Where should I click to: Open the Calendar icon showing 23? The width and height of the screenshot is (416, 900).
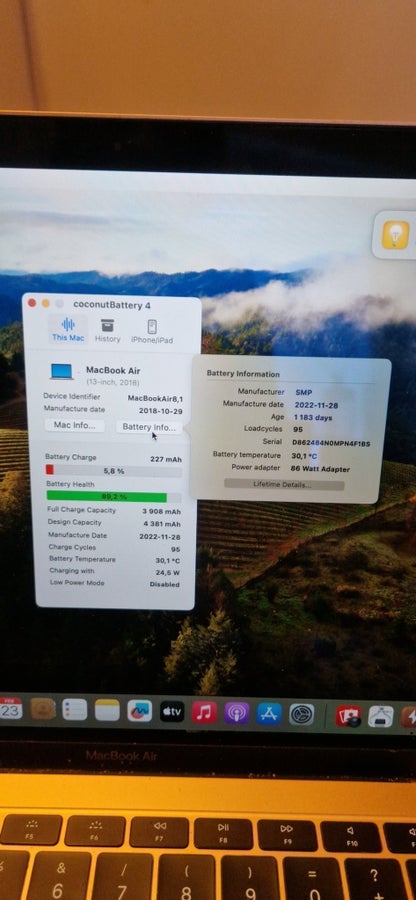[10, 708]
